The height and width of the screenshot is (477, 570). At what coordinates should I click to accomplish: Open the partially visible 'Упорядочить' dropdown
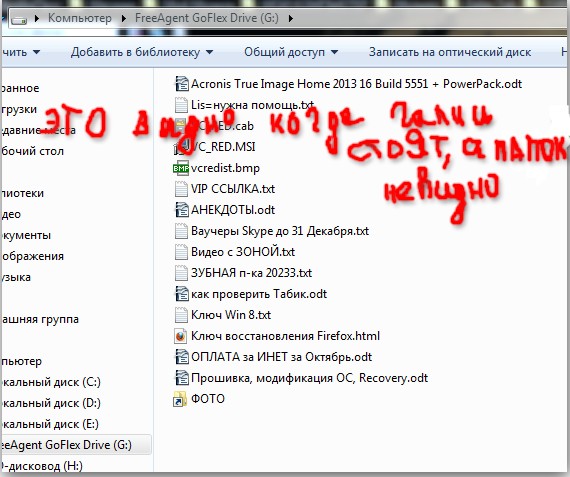coord(21,52)
